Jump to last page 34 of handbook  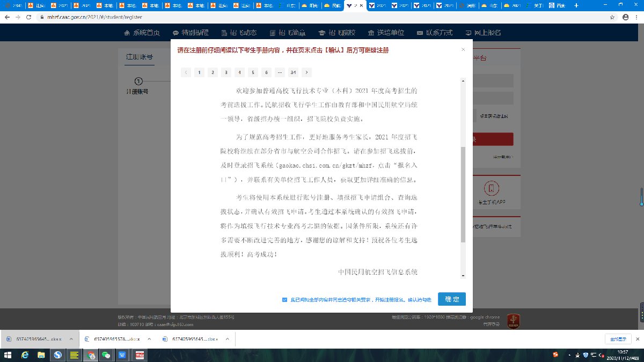pyautogui.click(x=293, y=72)
